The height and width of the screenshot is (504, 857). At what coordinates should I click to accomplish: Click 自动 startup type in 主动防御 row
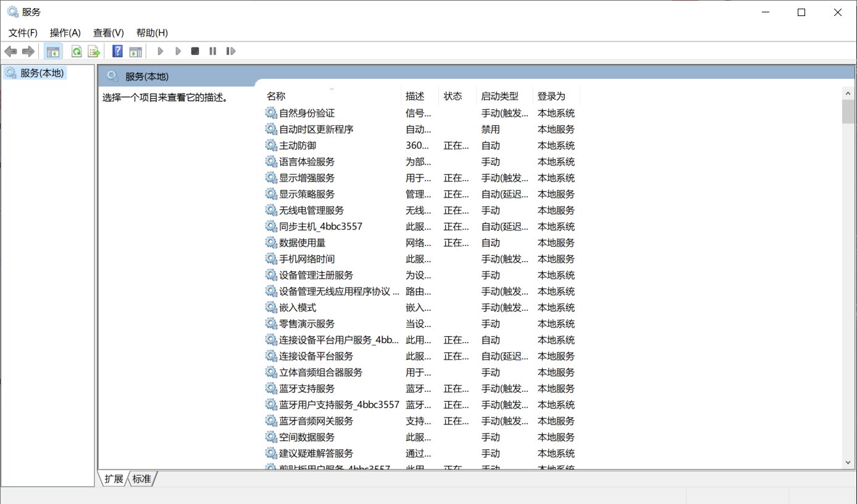point(491,146)
